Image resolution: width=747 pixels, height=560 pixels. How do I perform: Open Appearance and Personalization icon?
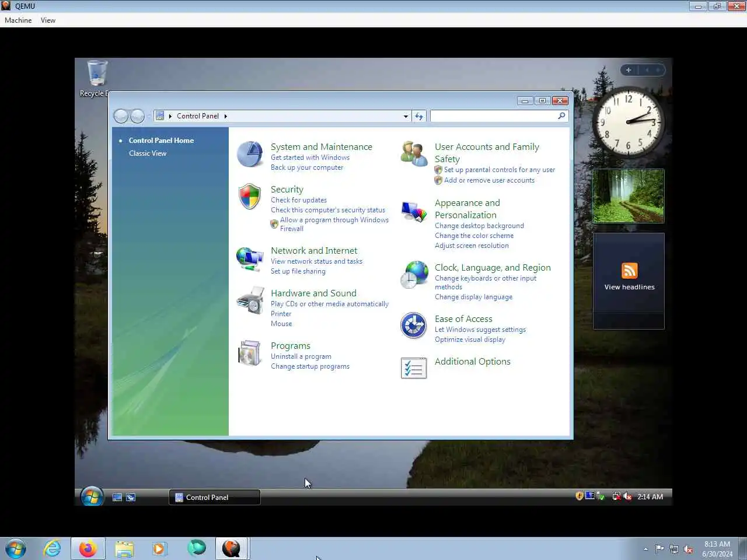[x=414, y=211]
